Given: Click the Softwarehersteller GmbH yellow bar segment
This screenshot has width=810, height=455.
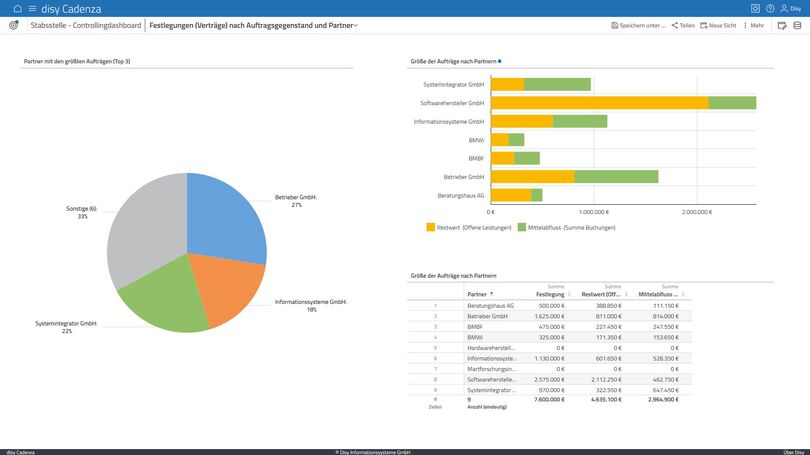Looking at the screenshot, I should (599, 103).
